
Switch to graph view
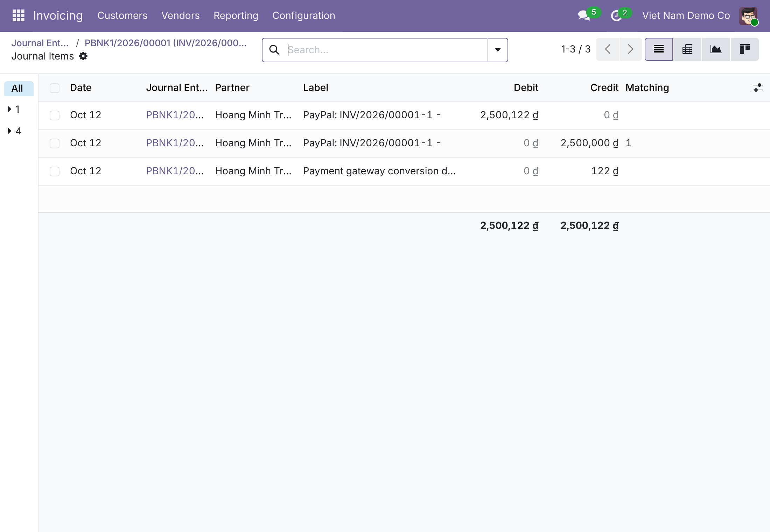coord(716,49)
